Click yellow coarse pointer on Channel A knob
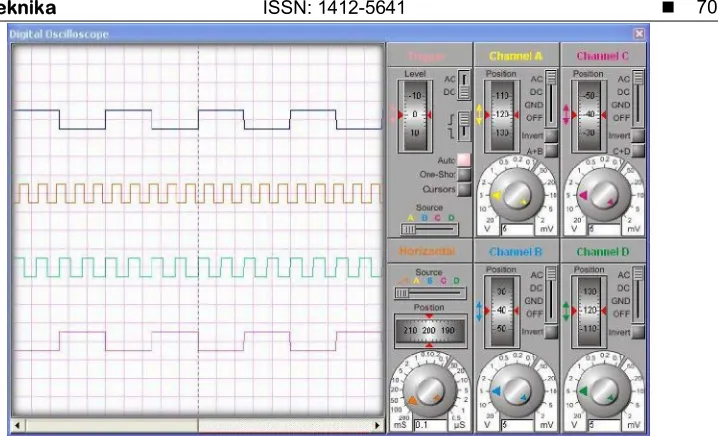Viewport: 718px width, 436px height. pos(496,196)
